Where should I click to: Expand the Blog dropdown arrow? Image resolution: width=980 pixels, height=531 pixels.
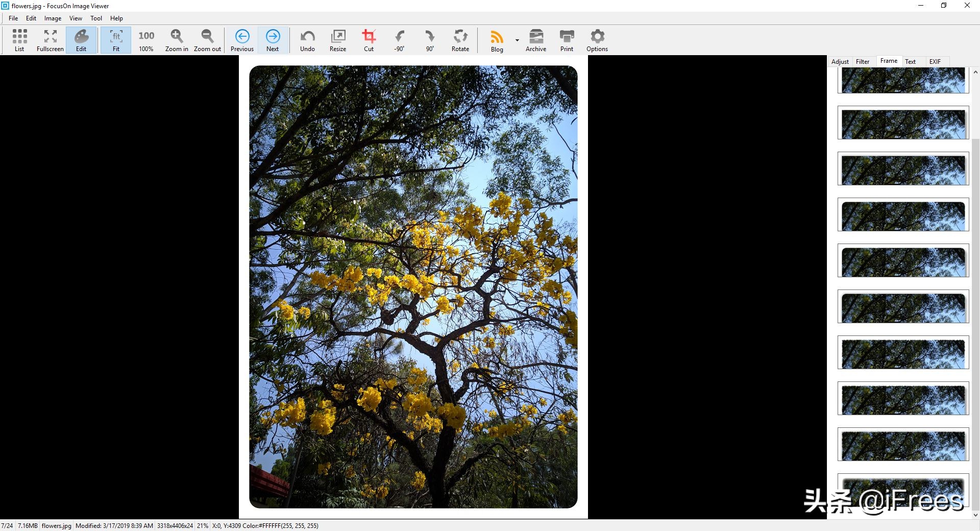coord(517,40)
